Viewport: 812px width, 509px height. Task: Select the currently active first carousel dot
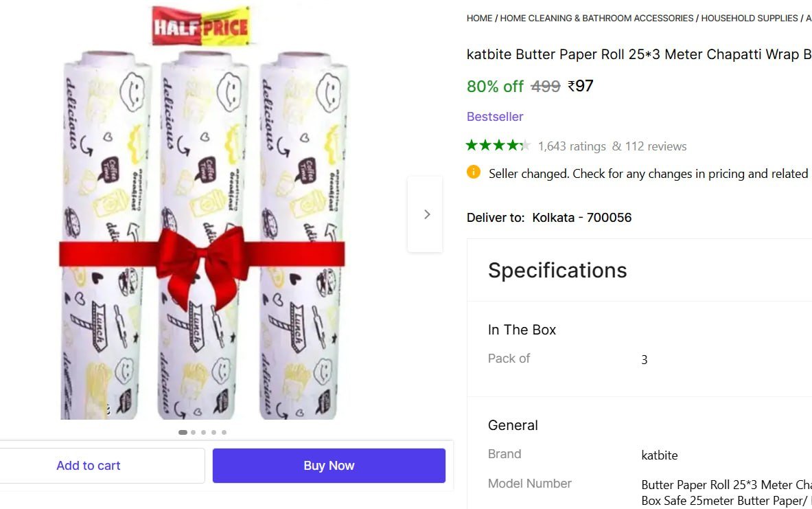point(183,432)
